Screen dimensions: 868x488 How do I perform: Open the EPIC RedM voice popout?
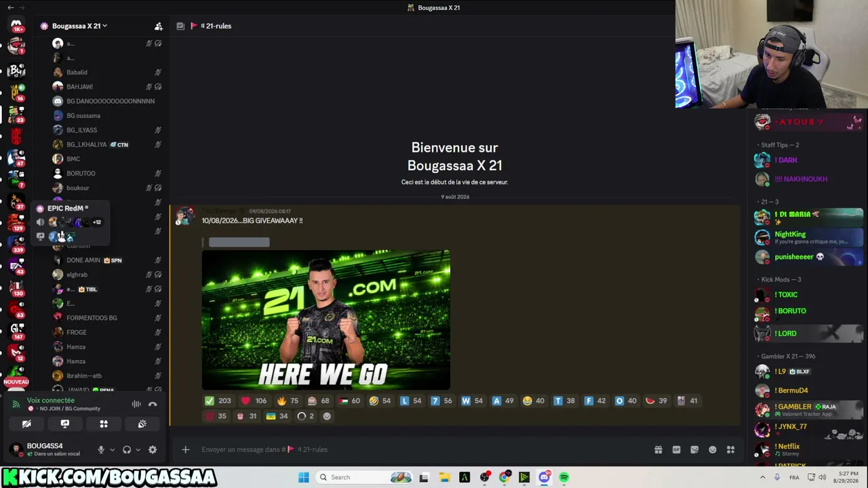(69, 222)
